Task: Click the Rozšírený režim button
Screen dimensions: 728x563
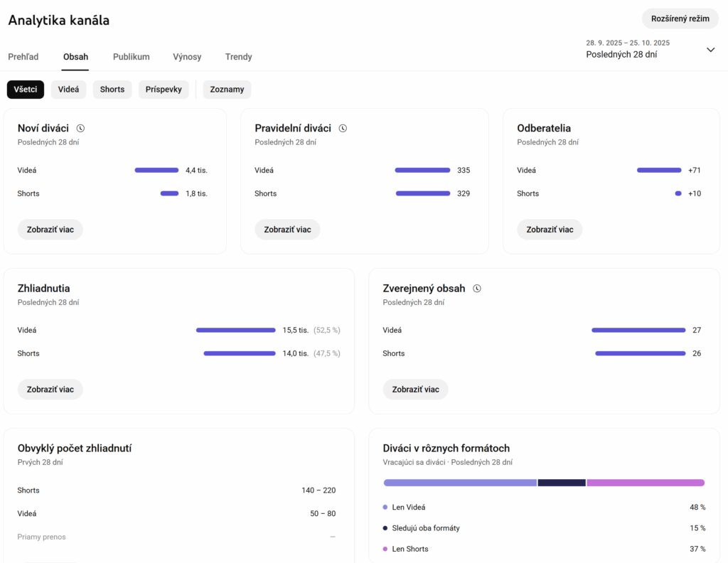Action: pyautogui.click(x=680, y=18)
